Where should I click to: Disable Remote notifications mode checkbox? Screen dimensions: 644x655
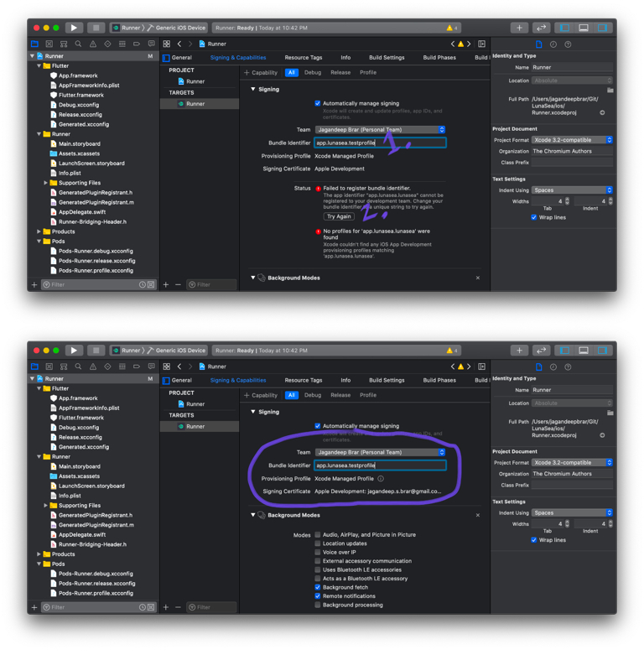(318, 595)
